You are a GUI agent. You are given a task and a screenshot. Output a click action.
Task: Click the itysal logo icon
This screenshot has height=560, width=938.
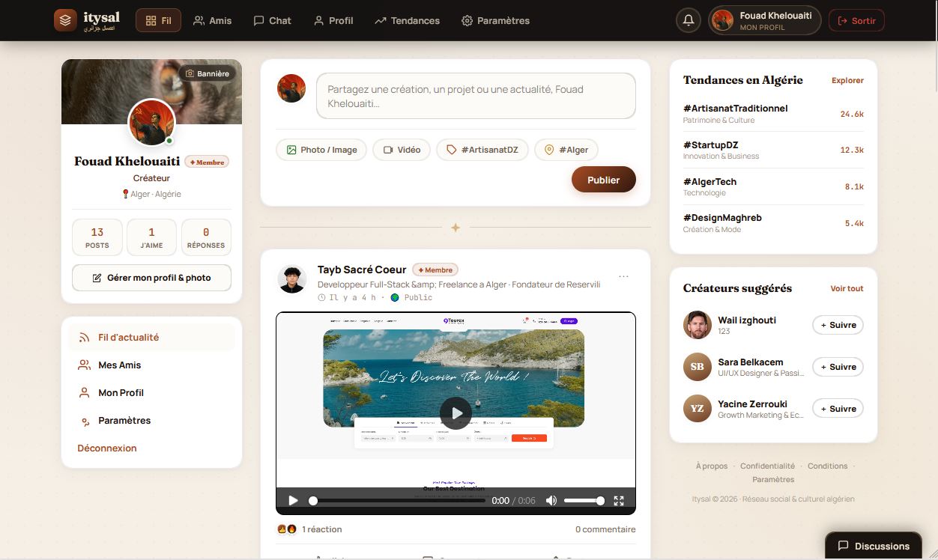65,20
